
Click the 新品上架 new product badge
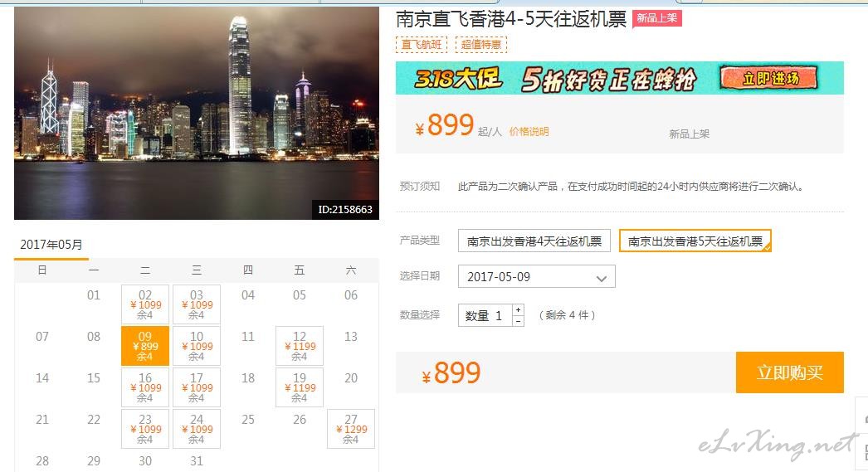[x=656, y=18]
